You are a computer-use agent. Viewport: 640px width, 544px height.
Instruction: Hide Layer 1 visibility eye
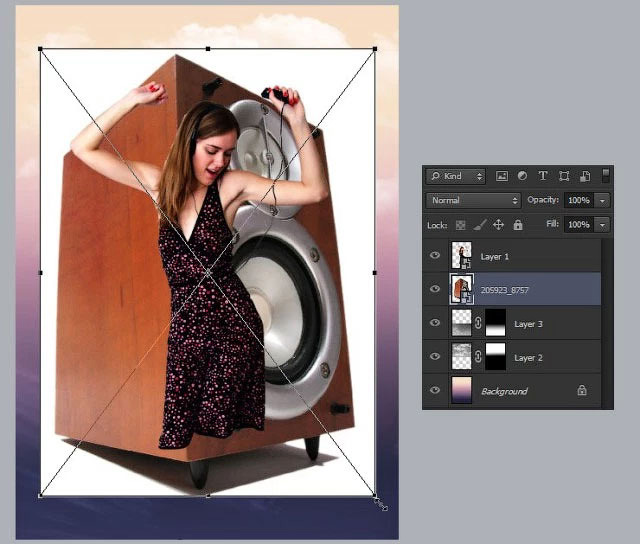pos(435,255)
